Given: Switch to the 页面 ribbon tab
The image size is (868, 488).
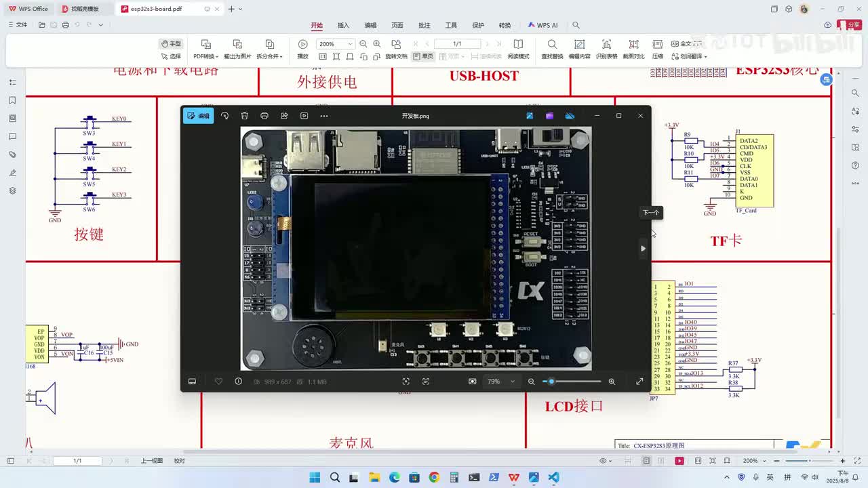Looking at the screenshot, I should tap(397, 25).
